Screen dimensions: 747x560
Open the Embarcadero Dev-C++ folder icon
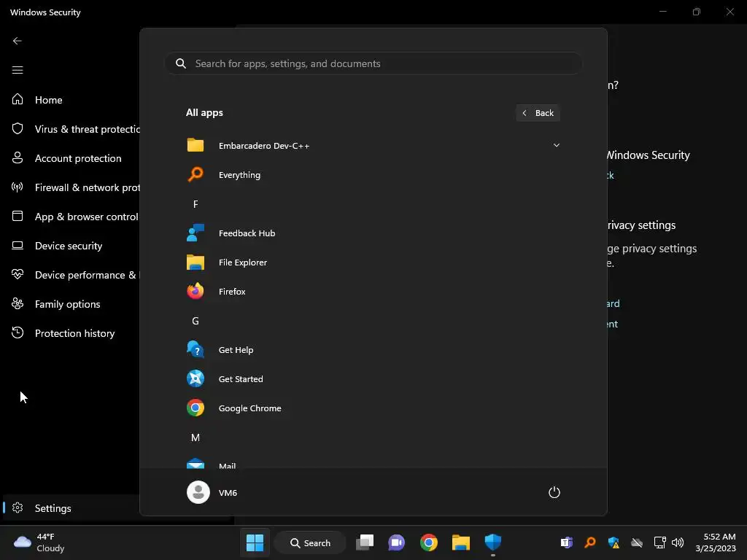tap(196, 145)
